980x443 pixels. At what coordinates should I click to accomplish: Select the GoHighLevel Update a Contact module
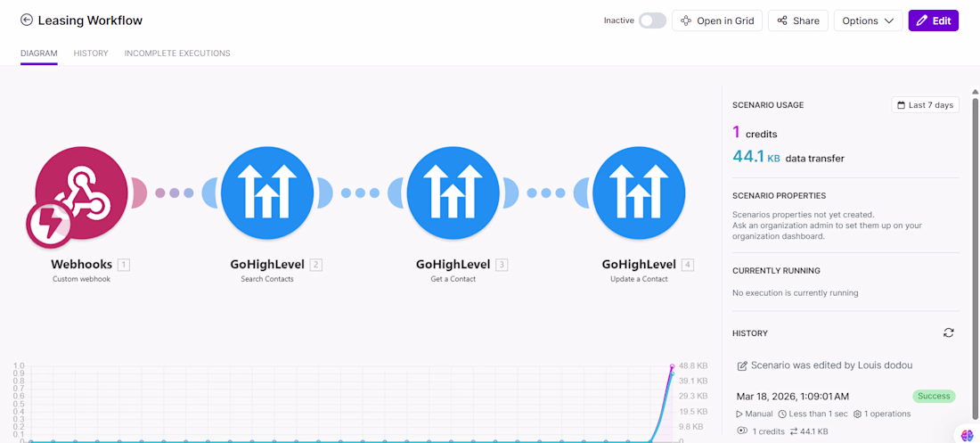tap(640, 193)
